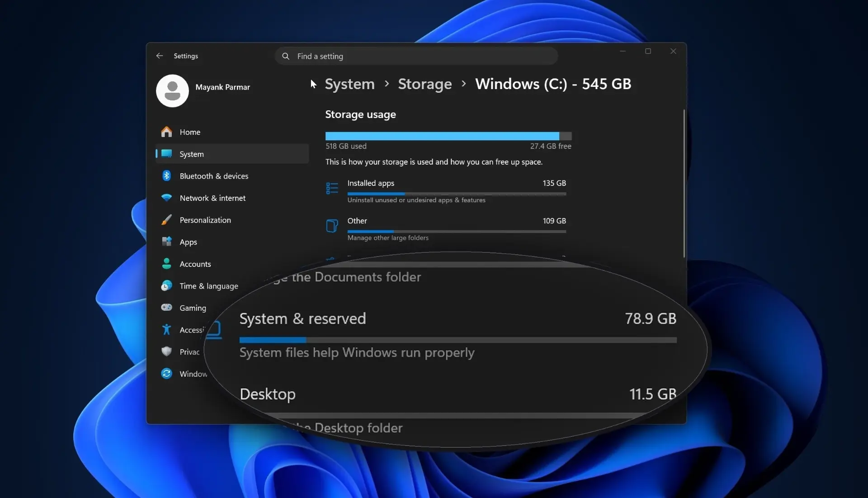Click the vertical scrollbar in Settings
The width and height of the screenshot is (868, 498).
click(x=684, y=184)
